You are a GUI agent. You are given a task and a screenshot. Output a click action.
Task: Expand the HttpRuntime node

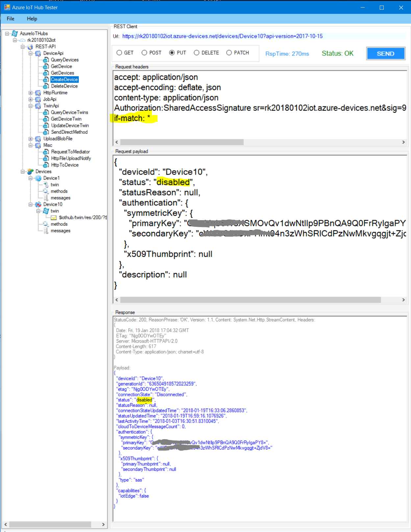[31, 93]
